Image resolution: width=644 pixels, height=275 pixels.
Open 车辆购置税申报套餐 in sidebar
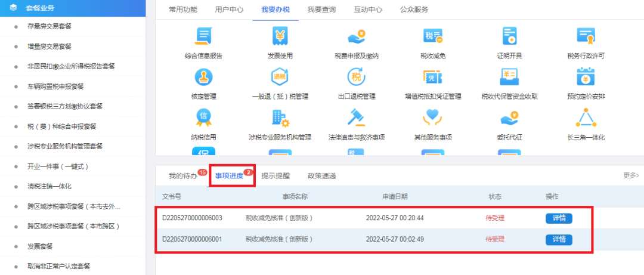[55, 86]
